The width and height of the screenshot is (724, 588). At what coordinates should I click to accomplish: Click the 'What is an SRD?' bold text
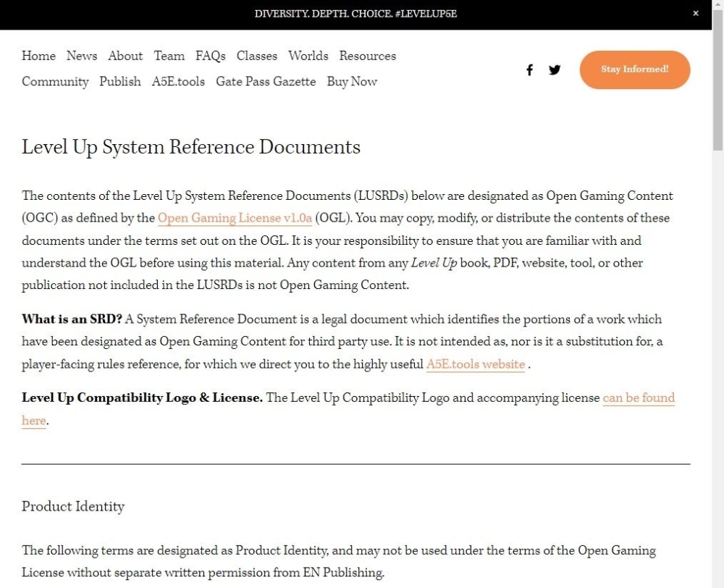[72, 319]
